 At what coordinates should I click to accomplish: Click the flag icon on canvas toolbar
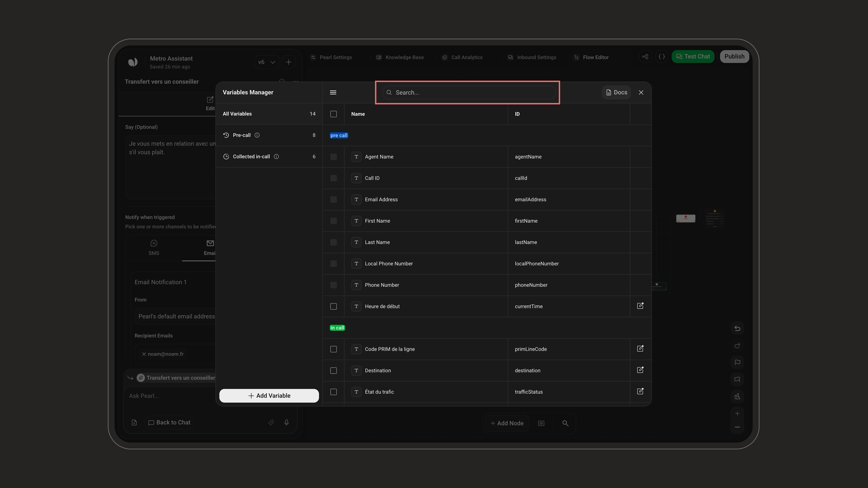[737, 362]
